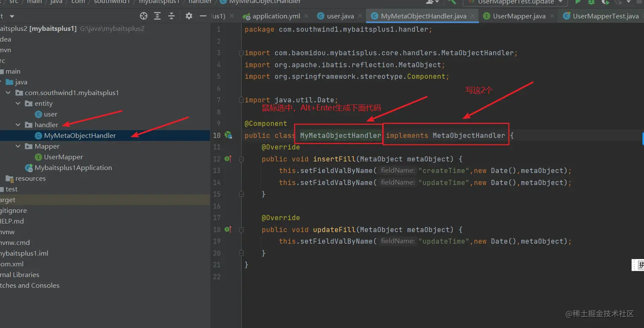Click the MyMetaObjectHandler class name on line 10
The height and width of the screenshot is (328, 644).
[340, 135]
